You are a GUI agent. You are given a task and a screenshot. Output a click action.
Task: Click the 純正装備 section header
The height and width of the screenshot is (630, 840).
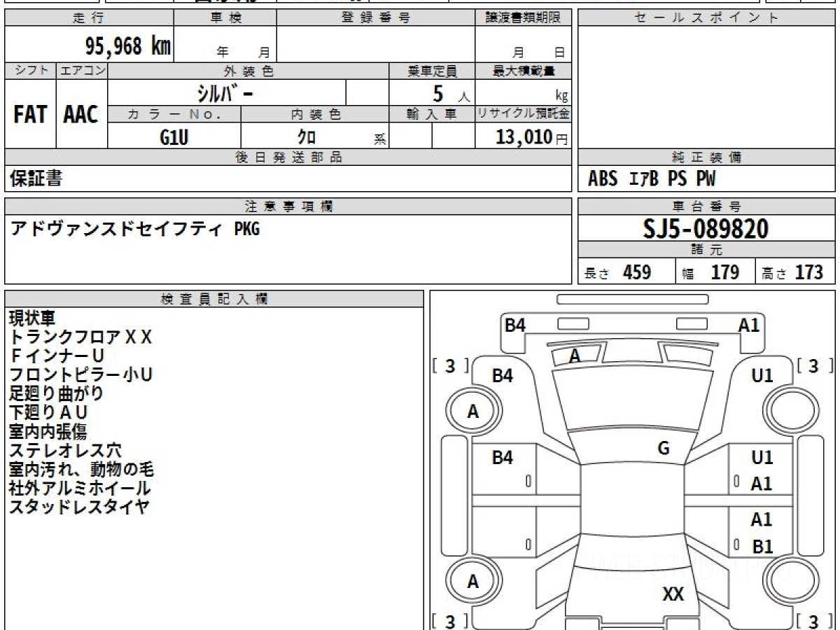tap(706, 157)
